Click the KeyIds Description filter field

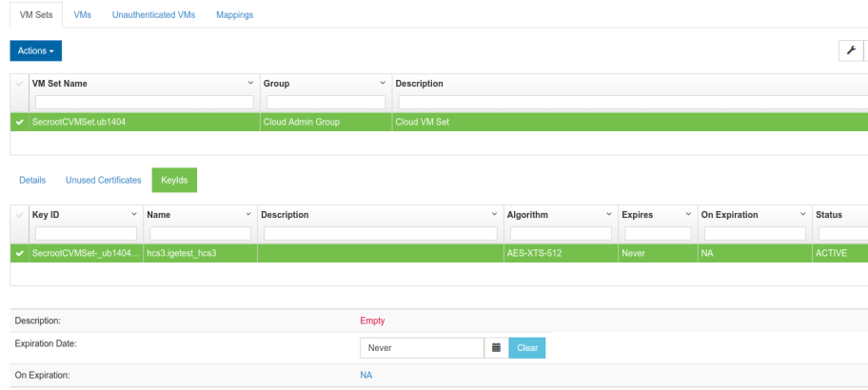click(x=381, y=233)
